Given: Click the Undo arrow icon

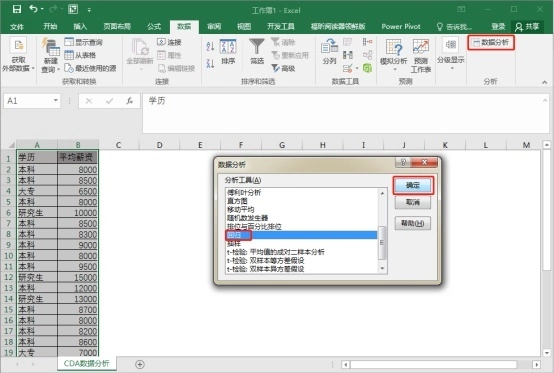Looking at the screenshot, I should point(34,9).
